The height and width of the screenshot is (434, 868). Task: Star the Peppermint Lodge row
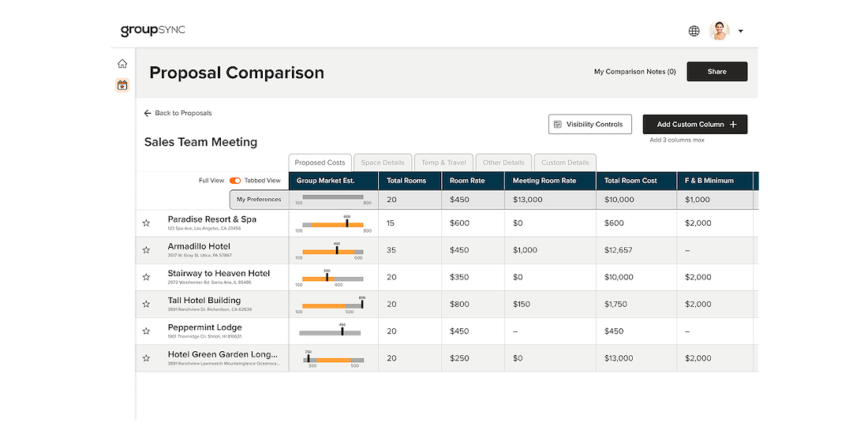pyautogui.click(x=146, y=331)
